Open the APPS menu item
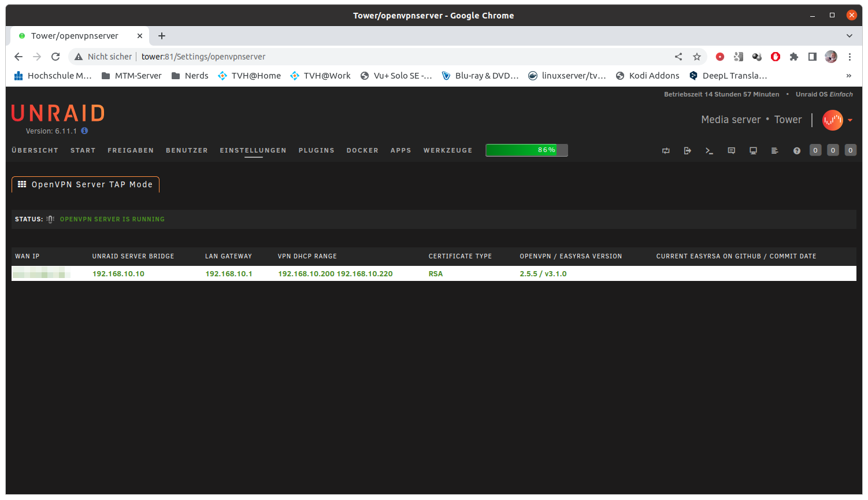 point(401,150)
